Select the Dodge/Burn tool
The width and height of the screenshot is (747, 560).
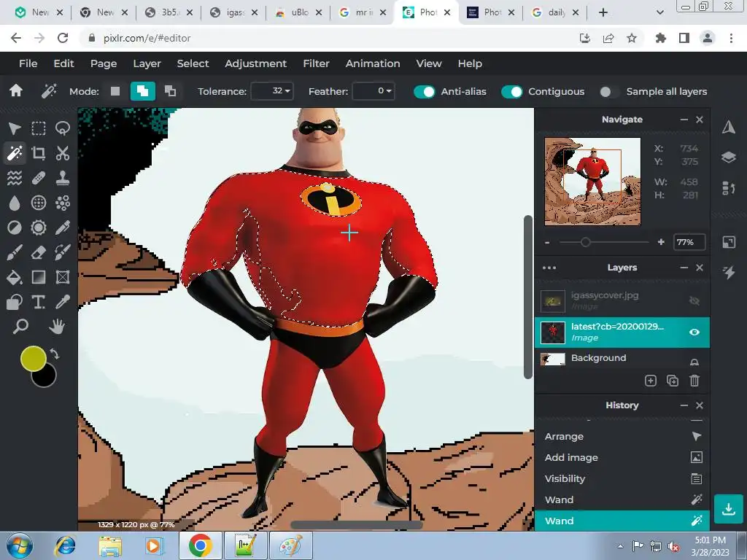pos(15,227)
